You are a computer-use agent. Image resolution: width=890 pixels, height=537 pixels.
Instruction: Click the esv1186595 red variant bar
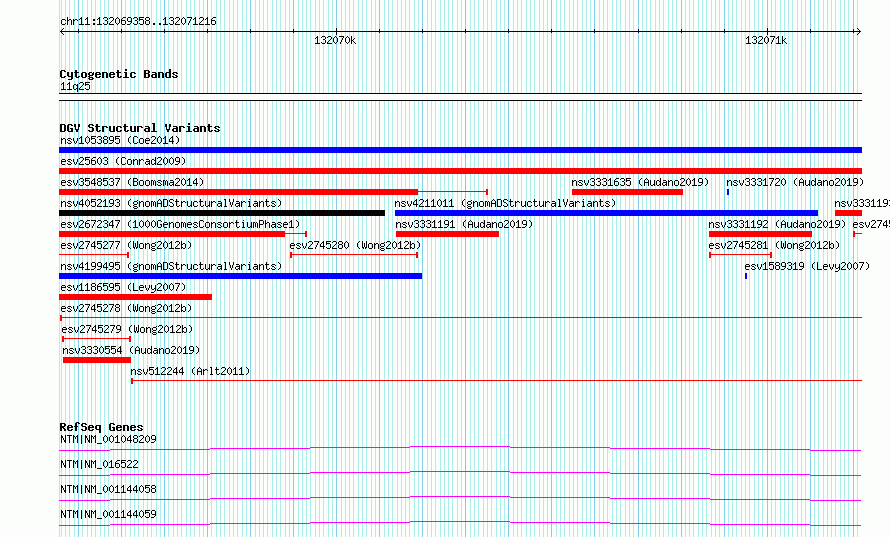[x=136, y=297]
